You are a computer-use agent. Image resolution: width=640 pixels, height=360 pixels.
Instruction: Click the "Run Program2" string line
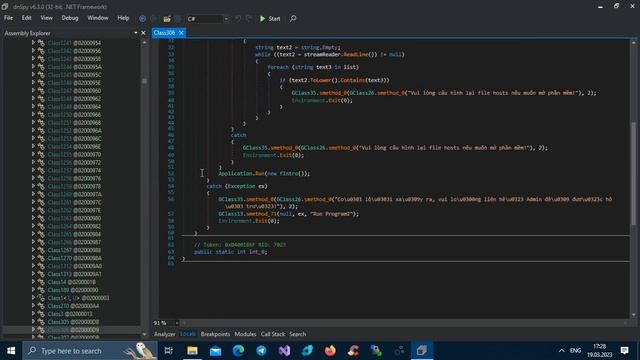tap(289, 214)
